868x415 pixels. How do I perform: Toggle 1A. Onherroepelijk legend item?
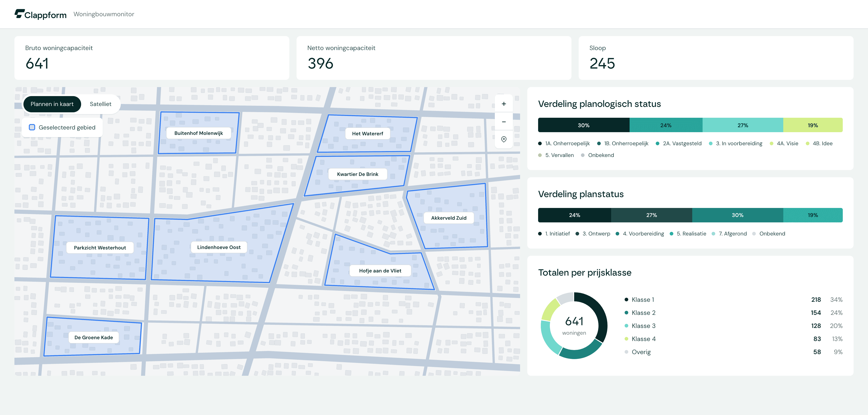point(564,143)
